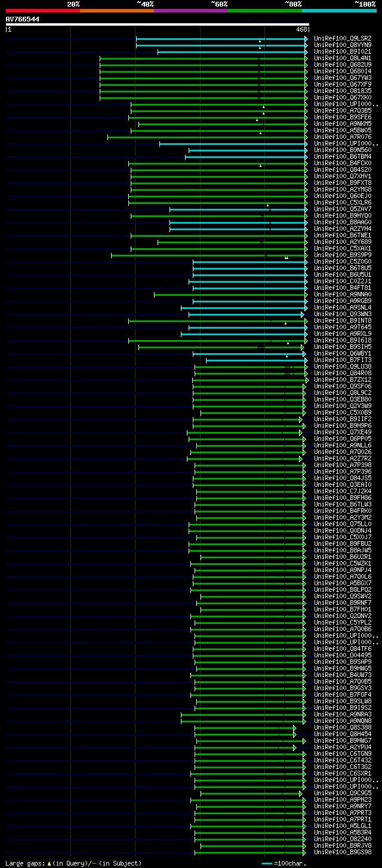Click hit label UniRef100_Q75LL0
The image size is (382, 868).
click(x=343, y=524)
